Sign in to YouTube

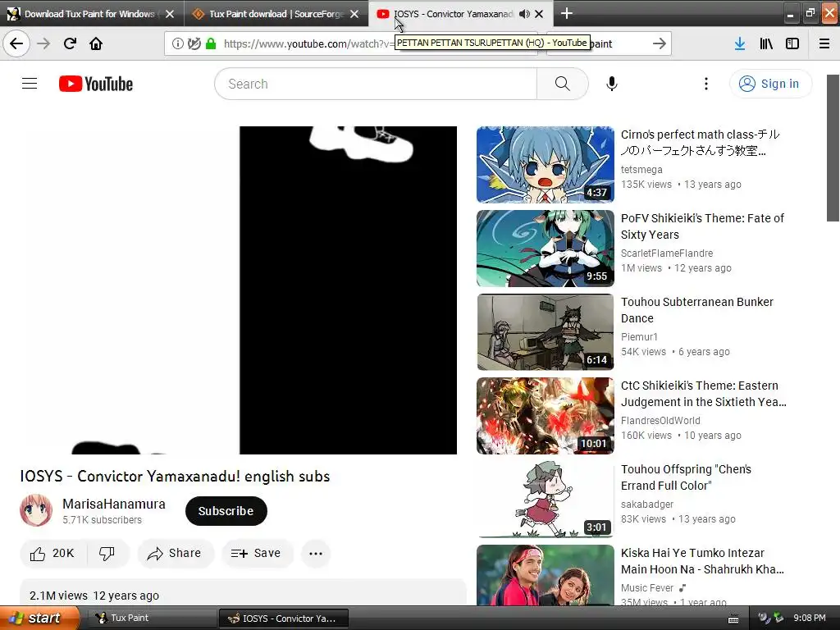tap(770, 84)
